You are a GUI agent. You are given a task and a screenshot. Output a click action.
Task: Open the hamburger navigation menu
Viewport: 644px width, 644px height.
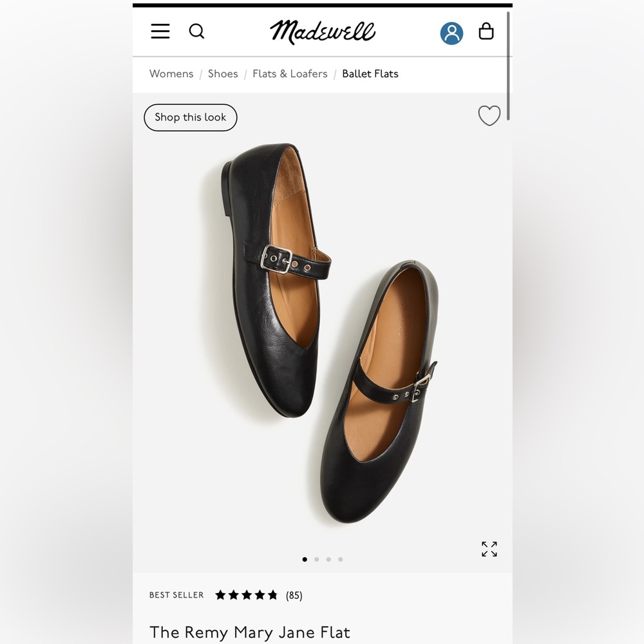(160, 32)
